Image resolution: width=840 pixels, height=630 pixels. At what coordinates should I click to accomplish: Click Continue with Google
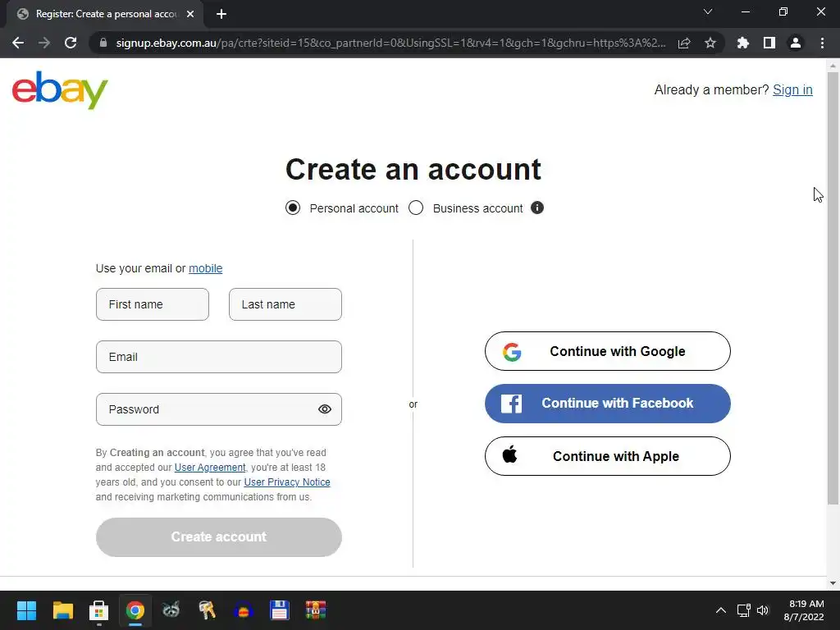[x=608, y=351]
